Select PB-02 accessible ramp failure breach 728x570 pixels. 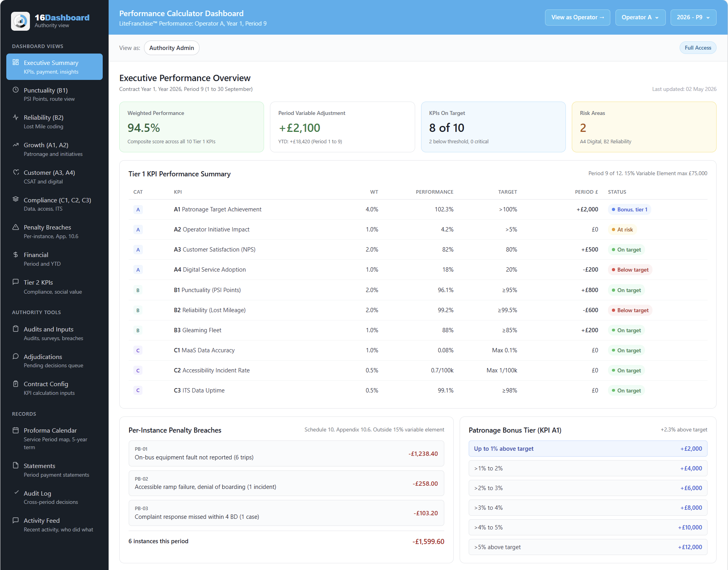tap(286, 483)
